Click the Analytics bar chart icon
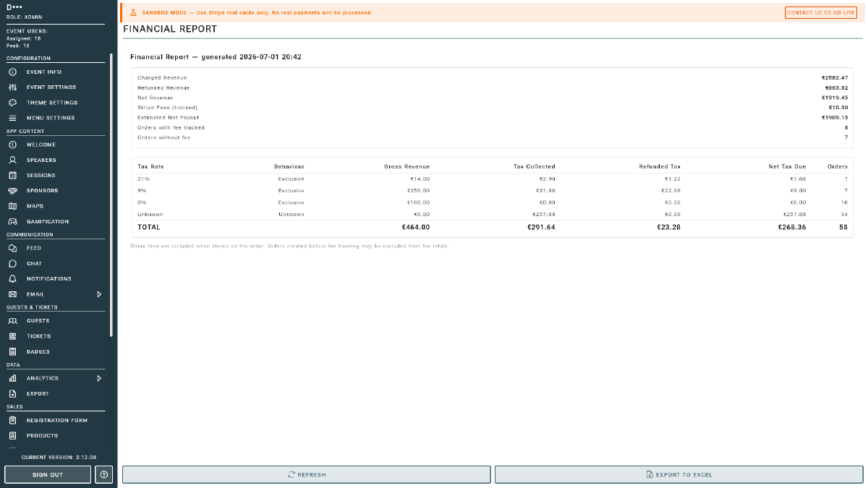Screen dimensions: 868x488 [x=12, y=378]
